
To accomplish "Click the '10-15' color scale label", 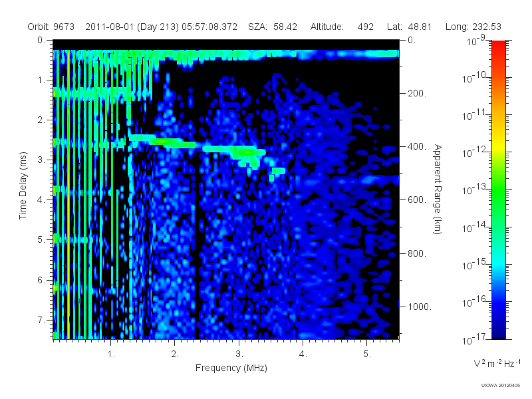I will pos(474,264).
